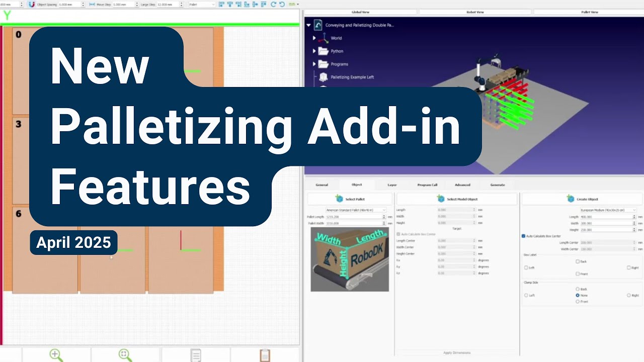Switch to the General tab
Viewport: 644px width, 362px height.
coord(321,185)
